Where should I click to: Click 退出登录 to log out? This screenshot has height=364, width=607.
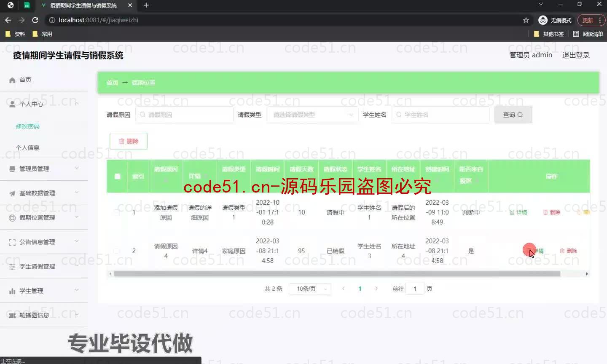coord(576,55)
